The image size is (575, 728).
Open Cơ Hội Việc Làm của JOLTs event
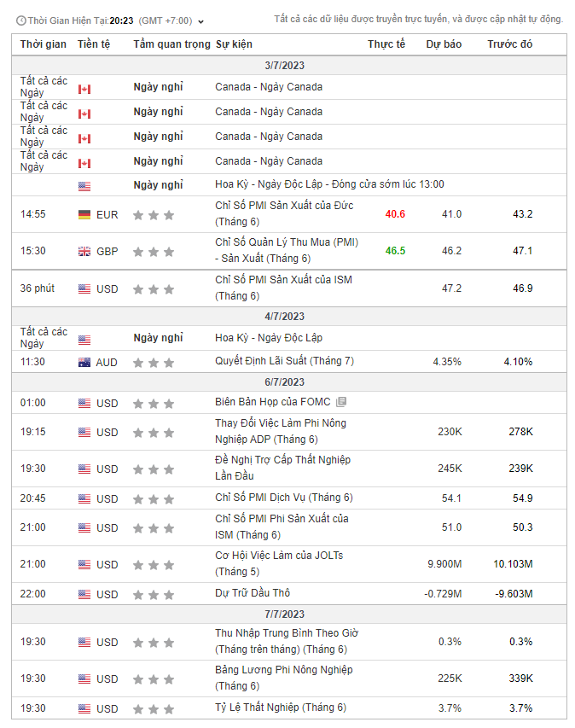pyautogui.click(x=279, y=556)
